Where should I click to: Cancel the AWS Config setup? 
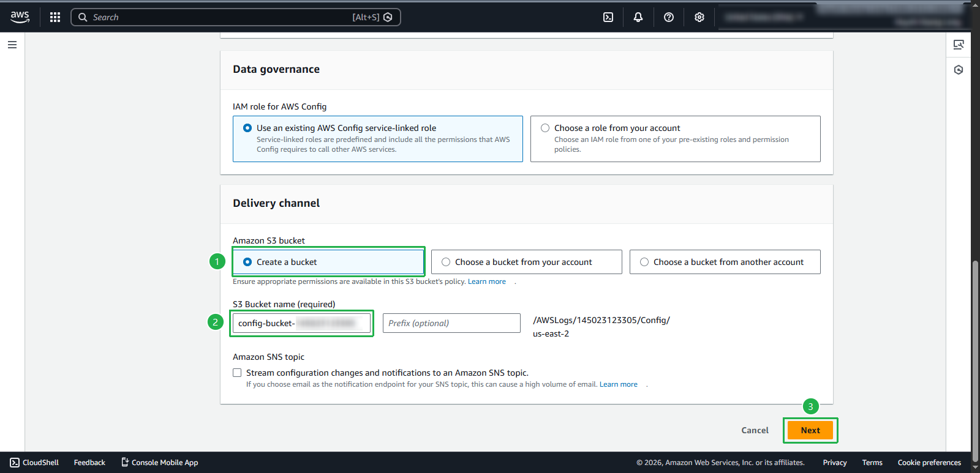tap(755, 430)
